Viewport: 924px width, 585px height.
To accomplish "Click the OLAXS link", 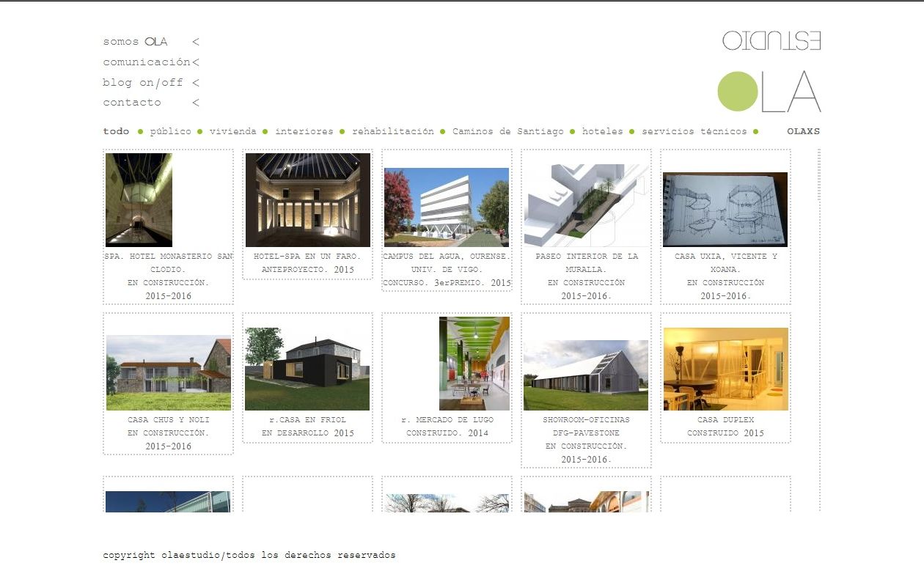I will click(803, 132).
